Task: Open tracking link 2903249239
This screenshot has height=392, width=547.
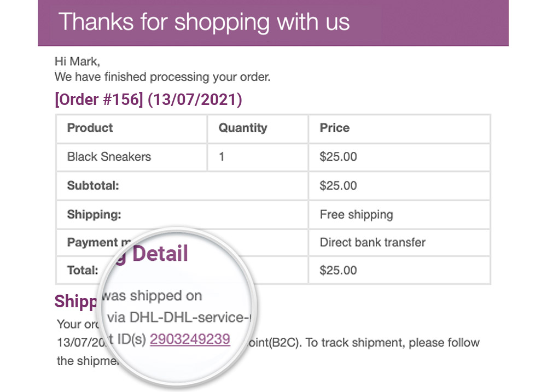Action: point(190,339)
